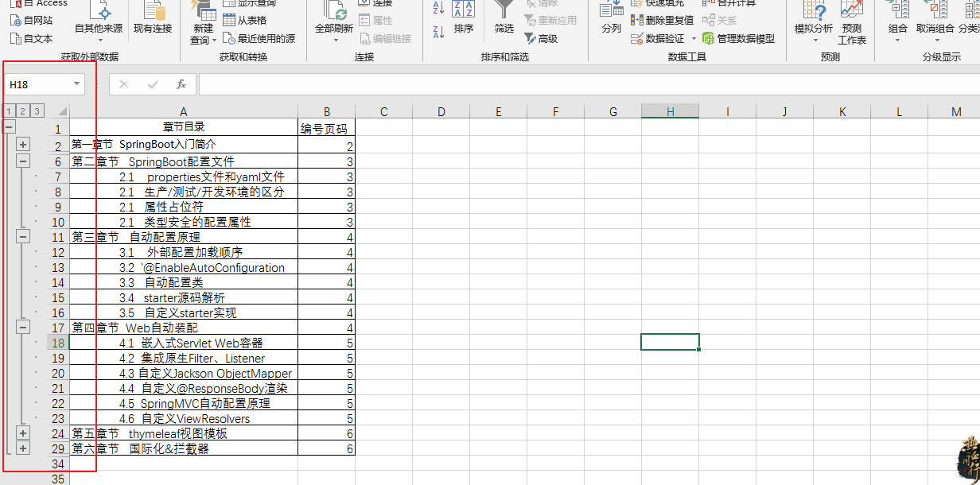Open the 自其他来源 data source menu
This screenshot has height=485, width=980.
99,21
